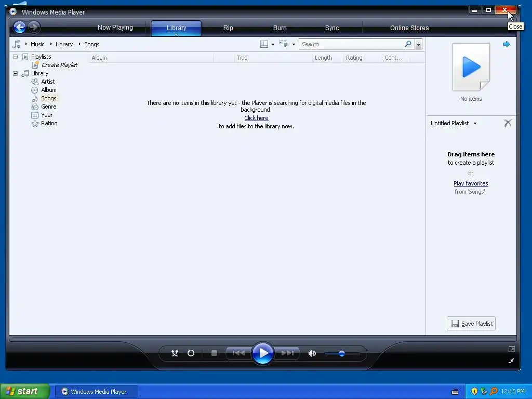
Task: Turn shuffle on
Action: 175,353
